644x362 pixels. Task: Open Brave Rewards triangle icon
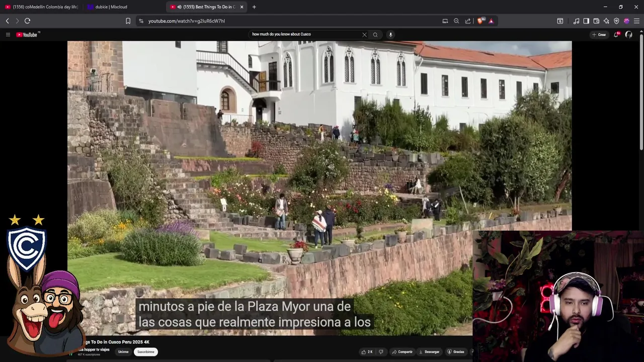coord(491,21)
